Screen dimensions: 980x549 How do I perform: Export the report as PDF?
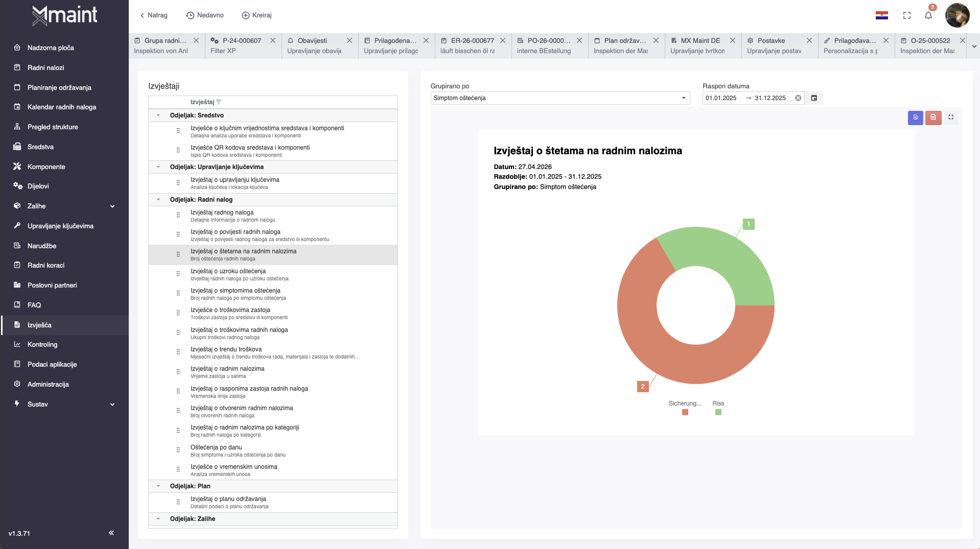(933, 117)
